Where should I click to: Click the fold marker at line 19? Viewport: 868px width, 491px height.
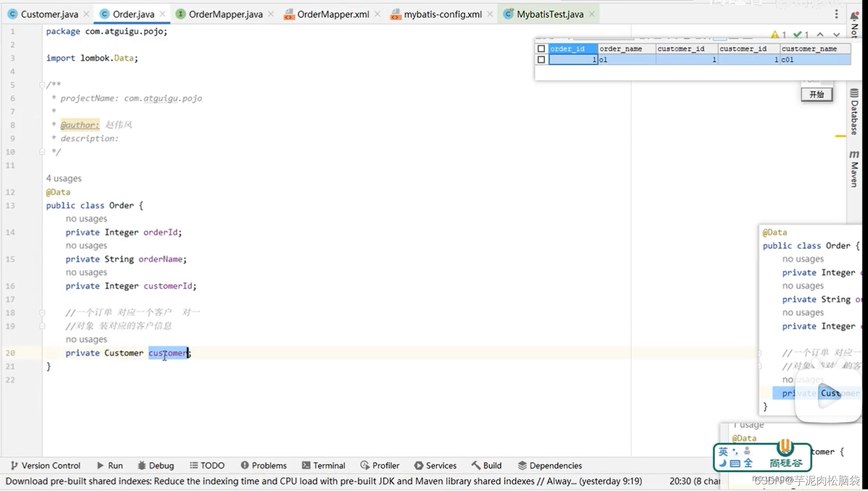[42, 326]
